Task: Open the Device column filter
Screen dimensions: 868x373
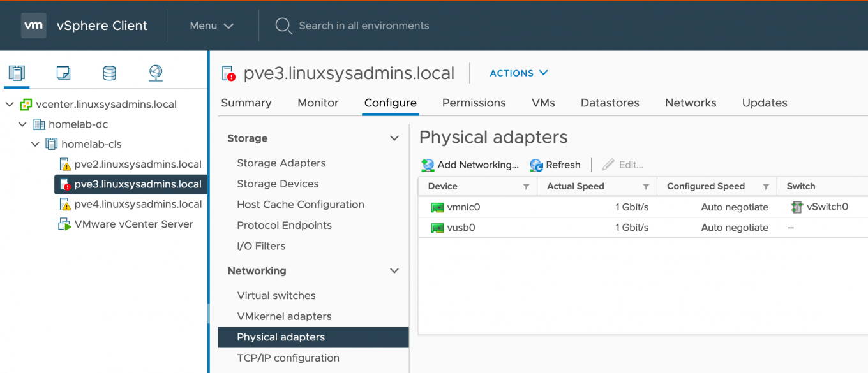Action: click(527, 186)
